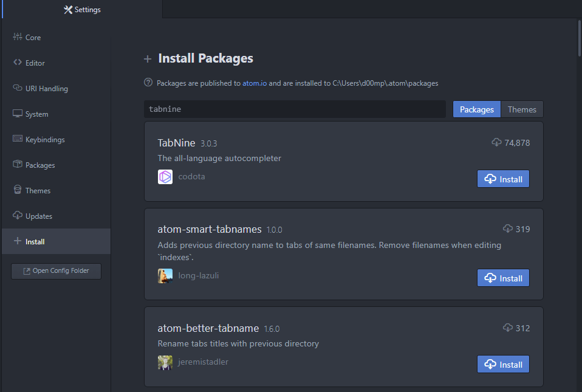Open the Themes sidebar section
This screenshot has height=392, width=582.
[38, 191]
